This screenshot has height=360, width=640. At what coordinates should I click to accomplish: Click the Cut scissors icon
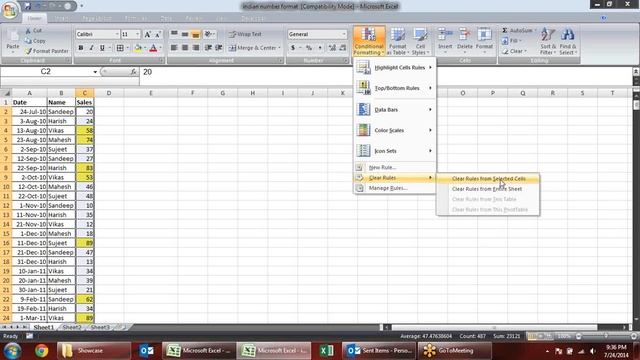click(x=28, y=30)
